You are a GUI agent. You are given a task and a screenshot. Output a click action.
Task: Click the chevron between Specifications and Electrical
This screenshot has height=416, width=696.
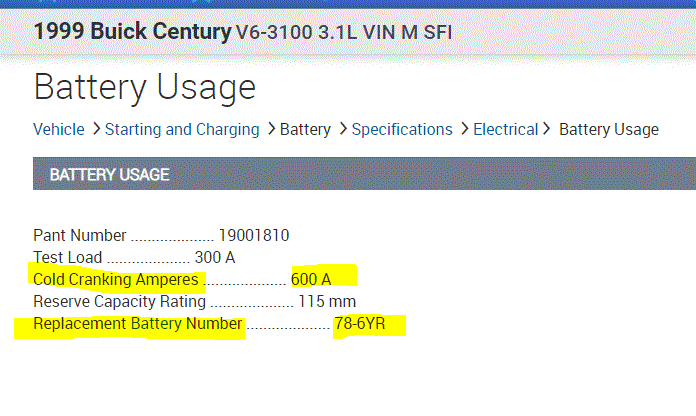463,129
